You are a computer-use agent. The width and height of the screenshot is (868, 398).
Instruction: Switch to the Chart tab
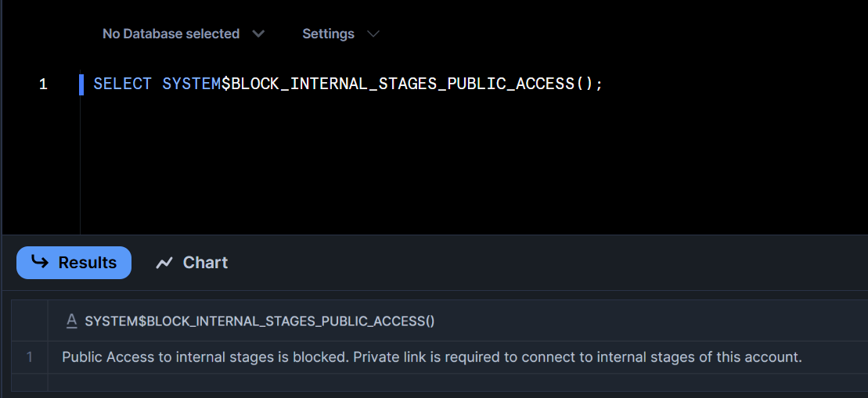coord(192,263)
